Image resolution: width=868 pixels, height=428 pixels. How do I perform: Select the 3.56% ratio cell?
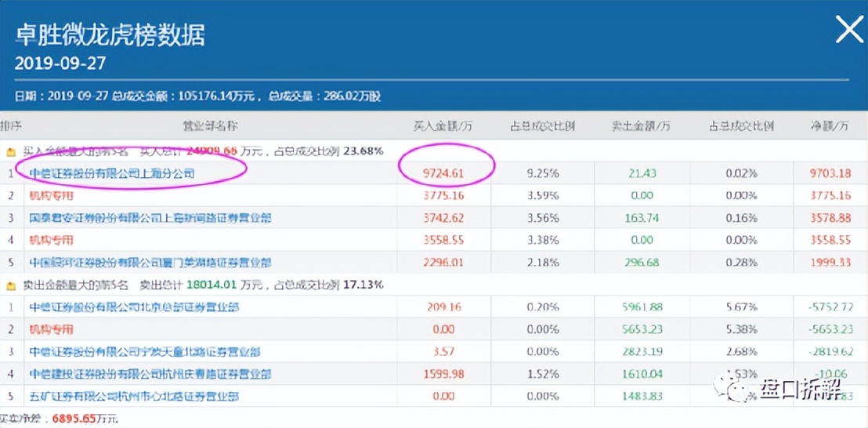(542, 218)
